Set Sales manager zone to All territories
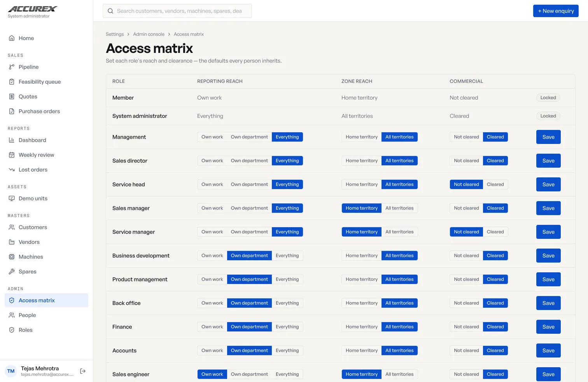The height and width of the screenshot is (382, 588). pos(399,208)
